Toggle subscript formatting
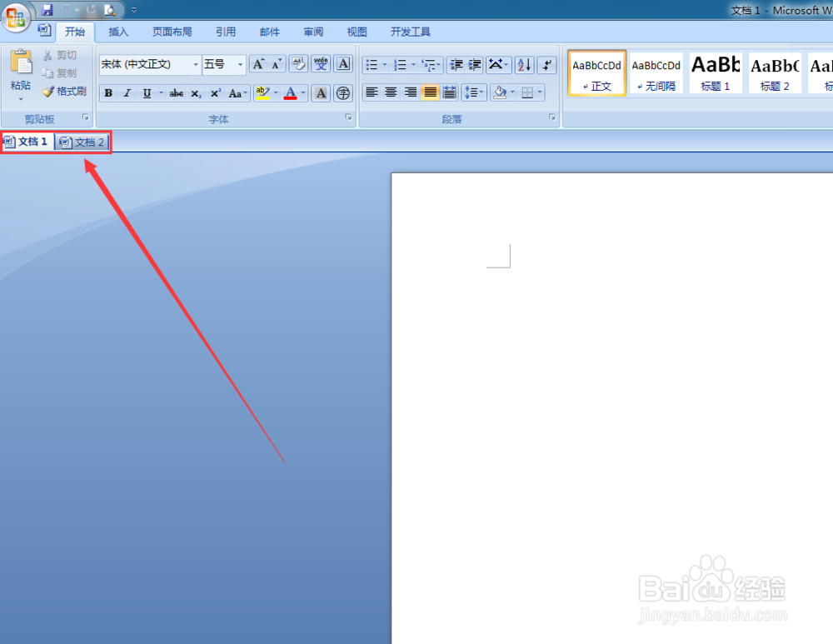 point(196,93)
